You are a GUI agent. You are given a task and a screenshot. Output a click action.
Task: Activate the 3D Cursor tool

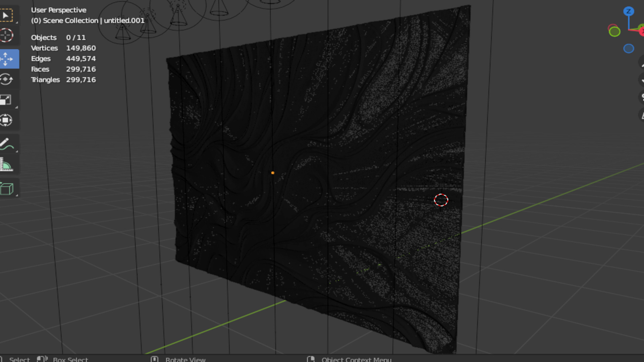(x=7, y=35)
